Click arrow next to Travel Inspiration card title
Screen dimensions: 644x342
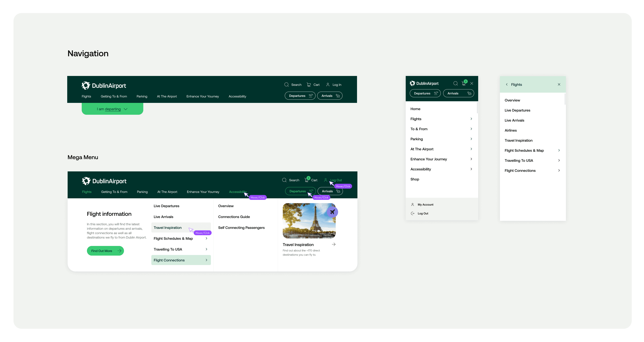coord(333,244)
